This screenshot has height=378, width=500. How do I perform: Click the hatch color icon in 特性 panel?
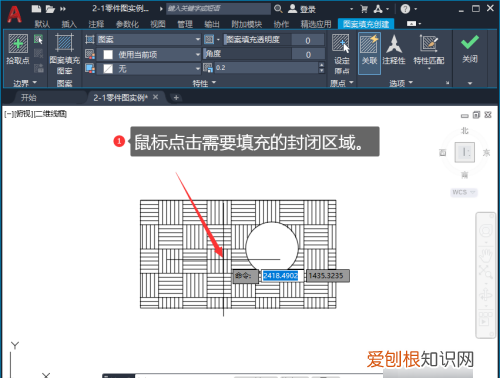pyautogui.click(x=90, y=54)
